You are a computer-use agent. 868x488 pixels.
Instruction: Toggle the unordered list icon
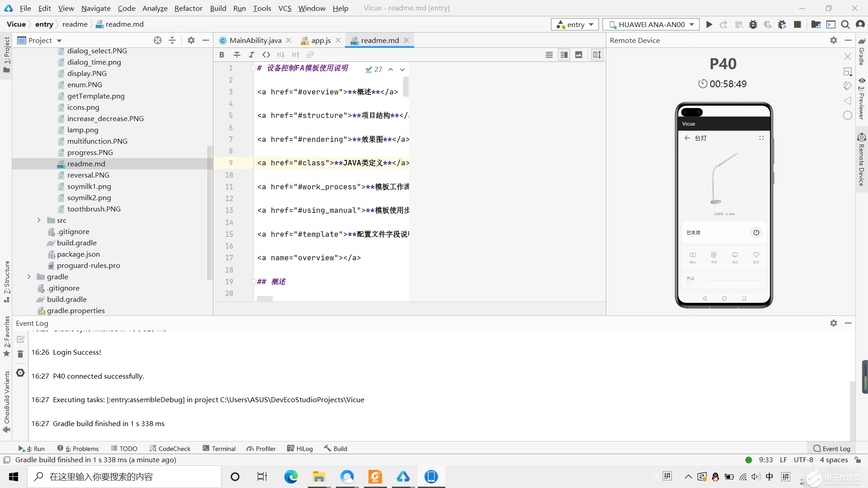click(x=549, y=54)
